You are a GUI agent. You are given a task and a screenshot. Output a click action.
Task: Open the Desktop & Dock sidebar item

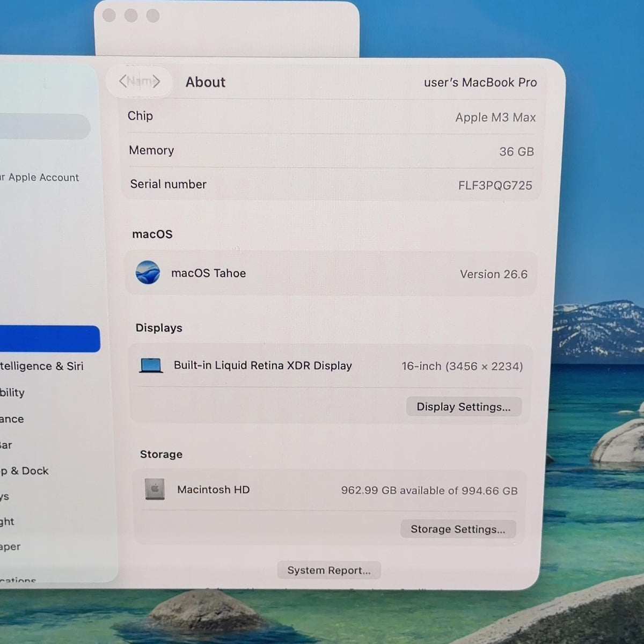pyautogui.click(x=24, y=471)
